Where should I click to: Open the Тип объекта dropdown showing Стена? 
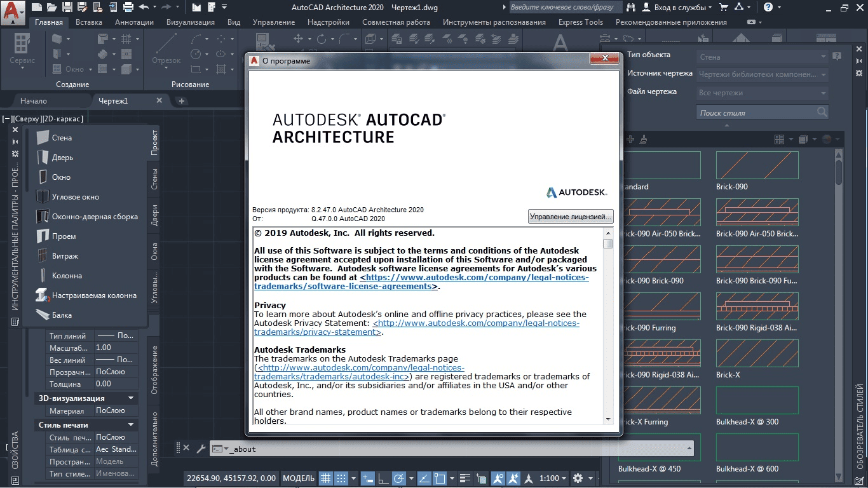pyautogui.click(x=763, y=57)
